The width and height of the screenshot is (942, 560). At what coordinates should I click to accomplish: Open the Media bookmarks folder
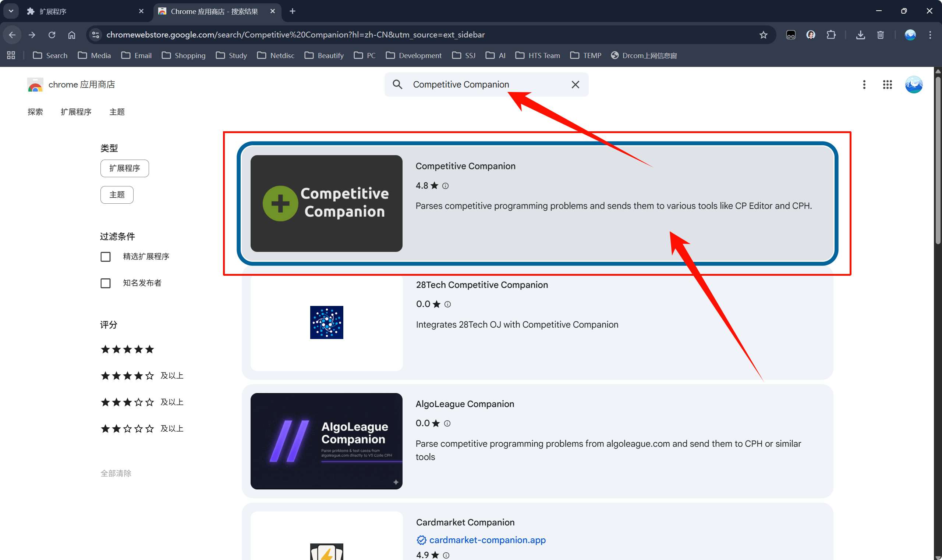click(x=95, y=56)
